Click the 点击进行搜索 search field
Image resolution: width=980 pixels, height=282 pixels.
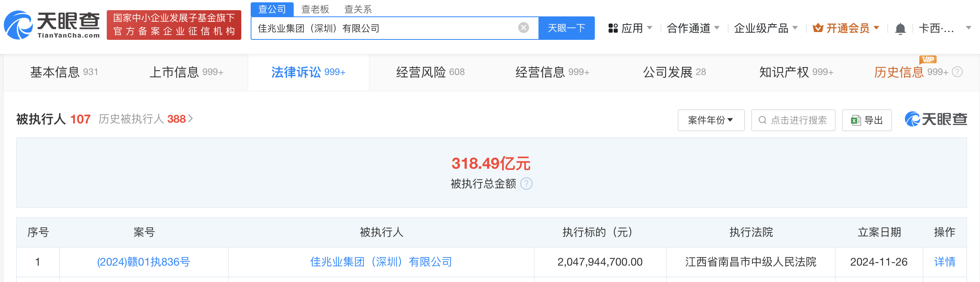[x=793, y=120]
